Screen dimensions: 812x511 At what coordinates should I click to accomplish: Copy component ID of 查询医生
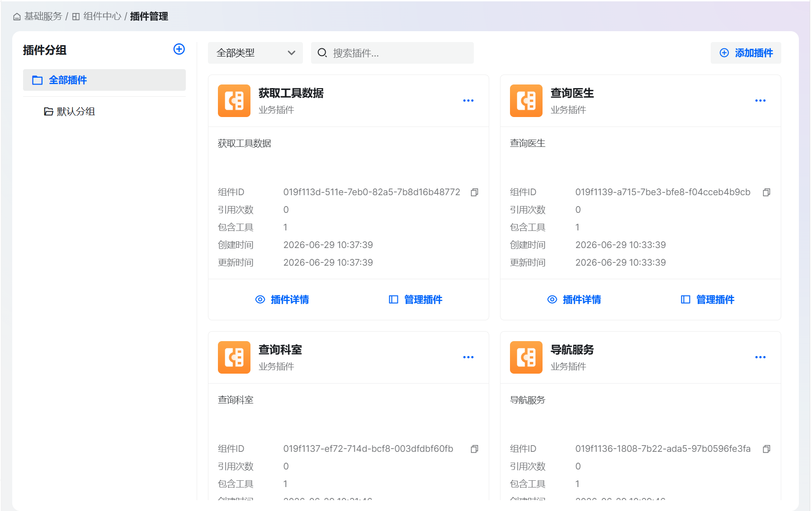[x=766, y=192]
